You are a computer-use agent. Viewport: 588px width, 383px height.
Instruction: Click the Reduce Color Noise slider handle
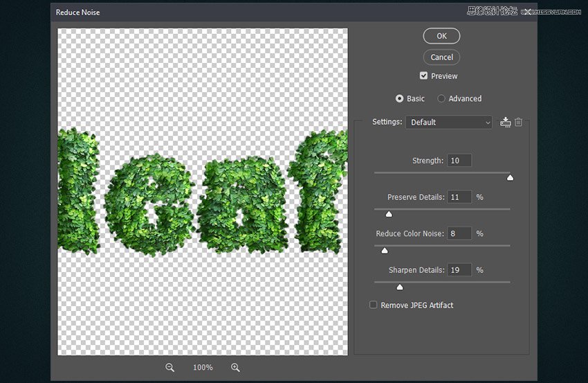(x=385, y=251)
